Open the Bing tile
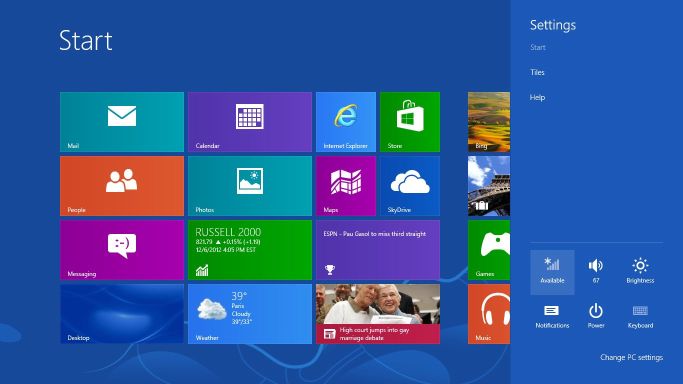This screenshot has width=683, height=384. (x=489, y=122)
